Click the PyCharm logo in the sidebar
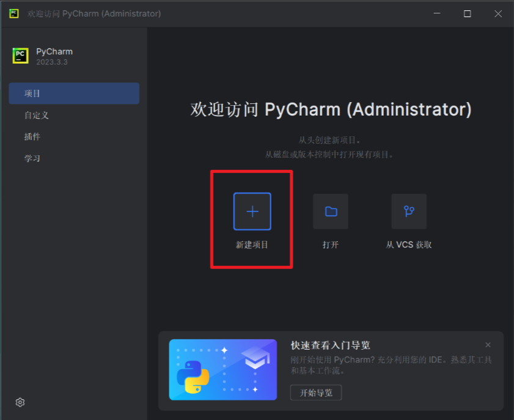This screenshot has width=514, height=420. pos(20,56)
